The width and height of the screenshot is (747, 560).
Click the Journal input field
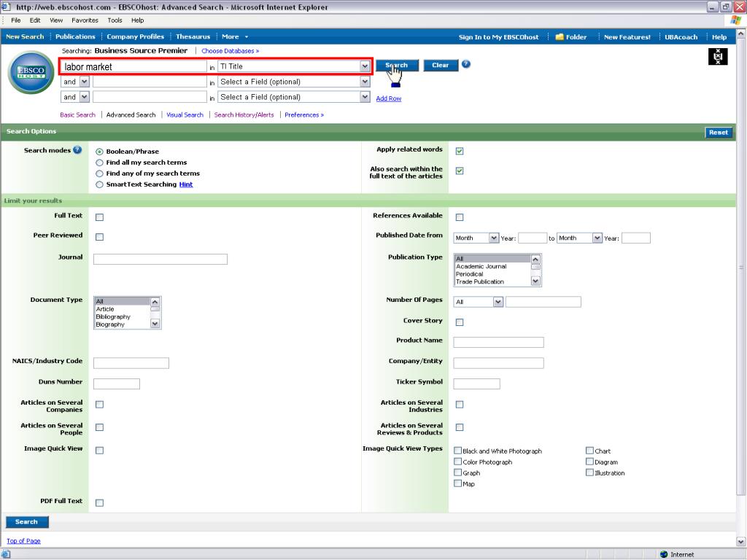(160, 259)
